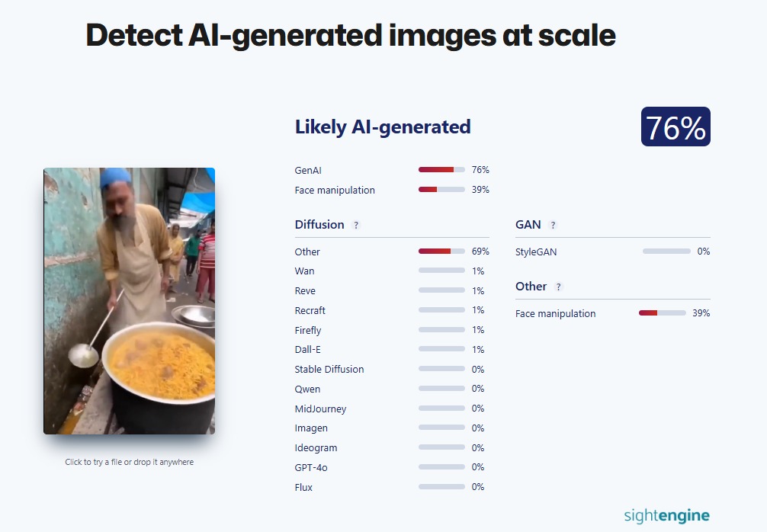Screen dimensions: 767x532
Task: Click the StyleGAN row label
Action: [x=536, y=252]
